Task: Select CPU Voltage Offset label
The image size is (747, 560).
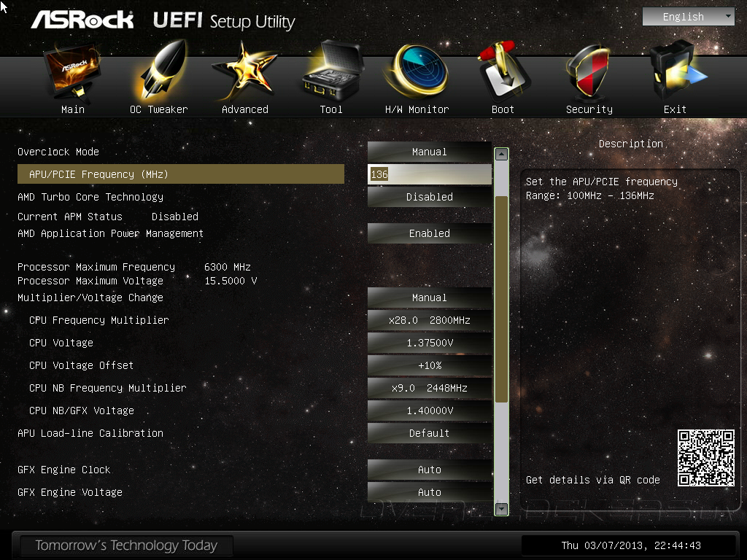Action: (x=82, y=365)
